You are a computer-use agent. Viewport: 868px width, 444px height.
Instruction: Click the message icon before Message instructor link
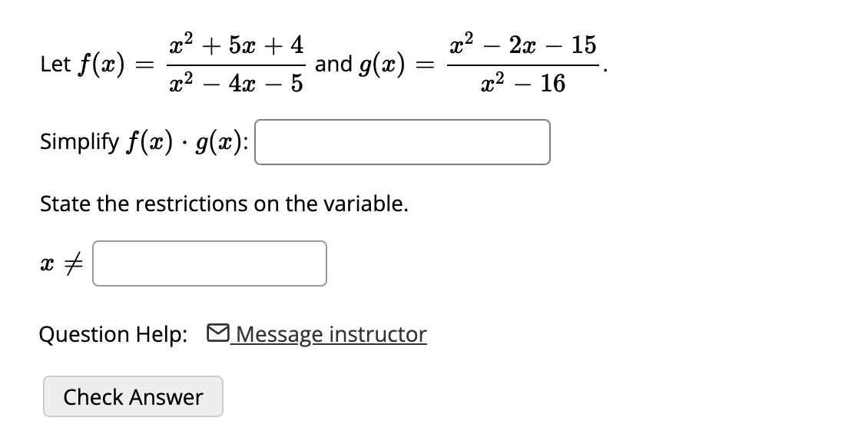[220, 333]
